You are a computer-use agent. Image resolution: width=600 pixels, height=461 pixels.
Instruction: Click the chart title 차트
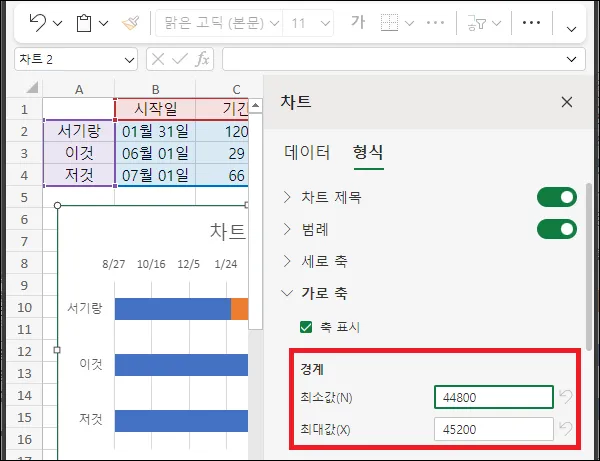228,232
